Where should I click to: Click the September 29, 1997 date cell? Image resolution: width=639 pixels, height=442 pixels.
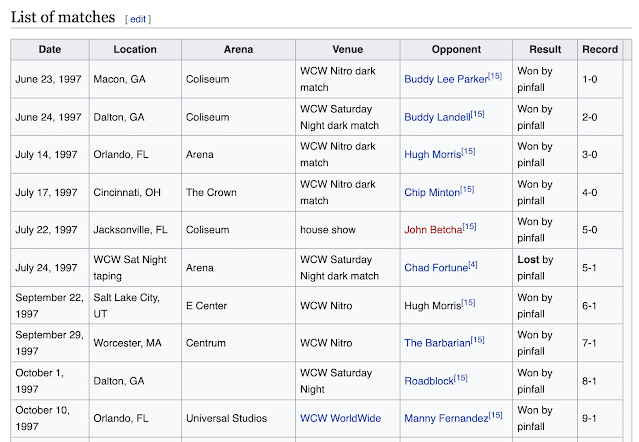50,343
